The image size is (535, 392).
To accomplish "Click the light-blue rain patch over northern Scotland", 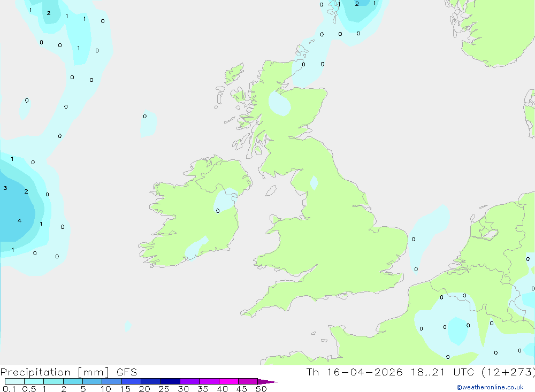I will pos(279,103).
